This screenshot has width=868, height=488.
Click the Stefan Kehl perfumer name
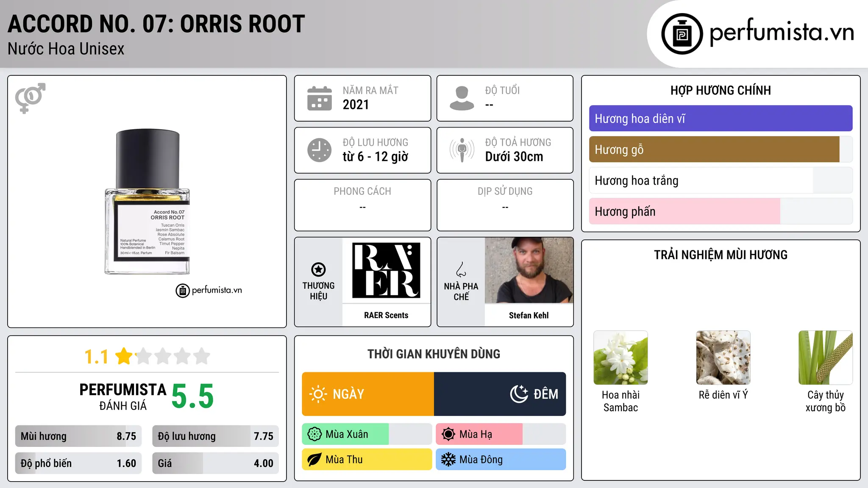[x=529, y=315]
